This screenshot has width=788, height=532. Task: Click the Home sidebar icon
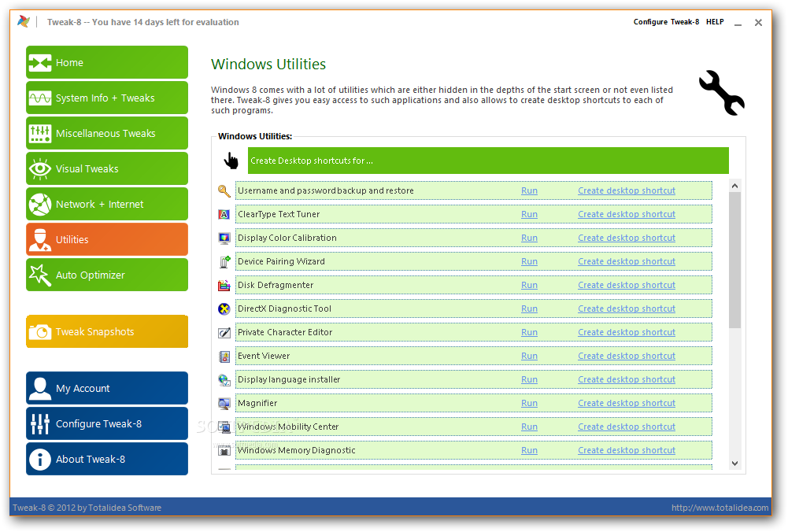(39, 63)
